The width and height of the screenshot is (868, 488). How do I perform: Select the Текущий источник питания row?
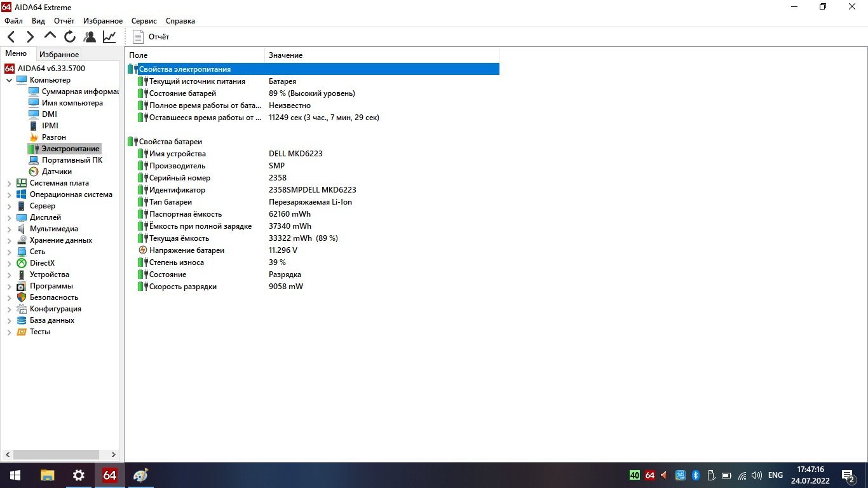pos(313,81)
